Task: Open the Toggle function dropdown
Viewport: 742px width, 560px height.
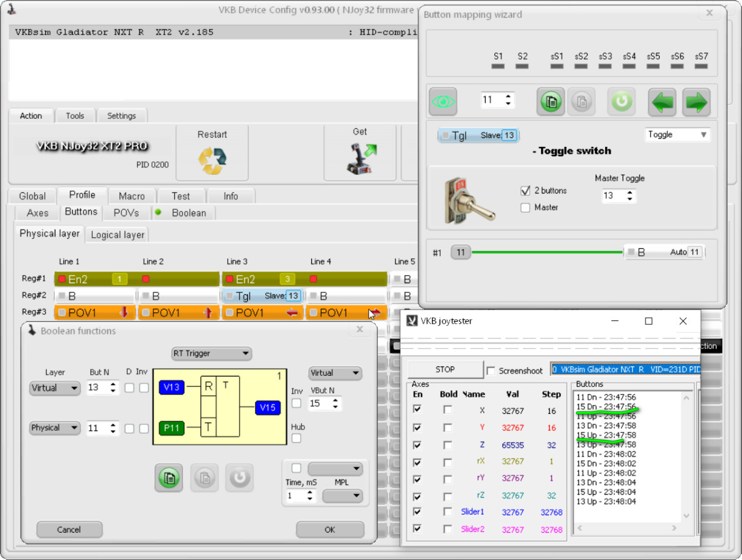Action: [x=677, y=135]
